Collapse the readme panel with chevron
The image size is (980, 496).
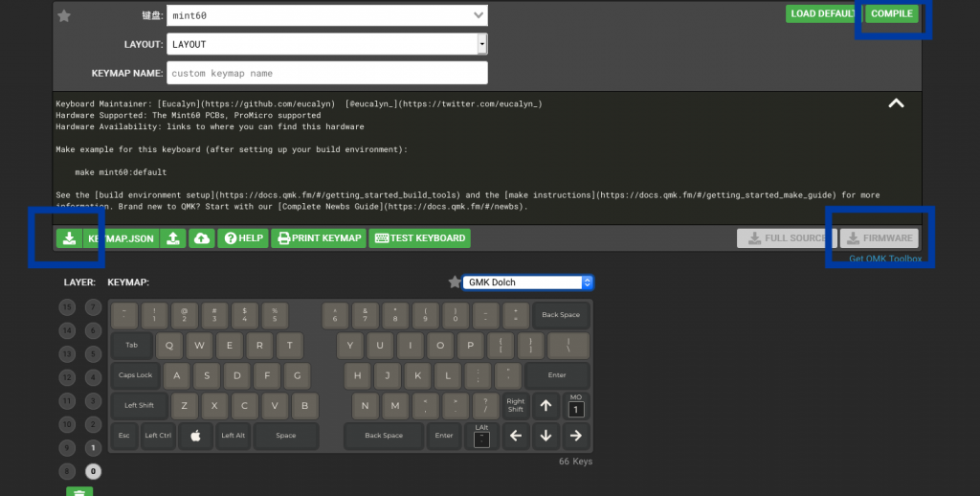click(896, 103)
